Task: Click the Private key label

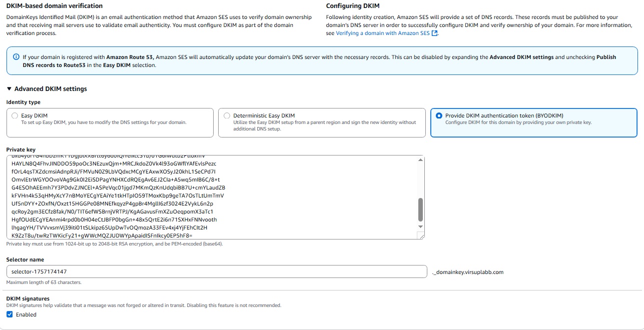Action: [21, 149]
